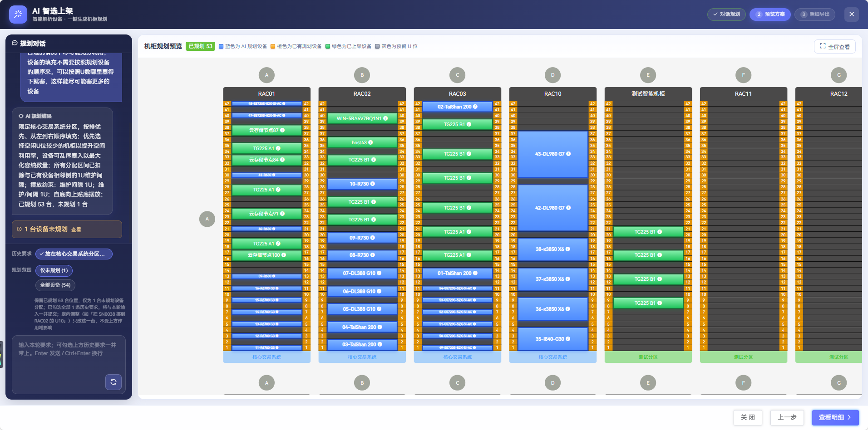Click 已规划 53 badge
This screenshot has width=868, height=430.
coord(200,46)
